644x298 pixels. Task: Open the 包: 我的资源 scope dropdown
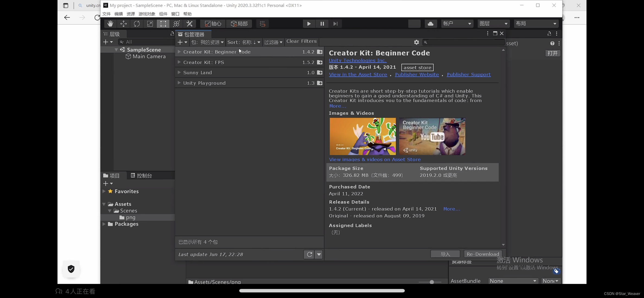207,42
